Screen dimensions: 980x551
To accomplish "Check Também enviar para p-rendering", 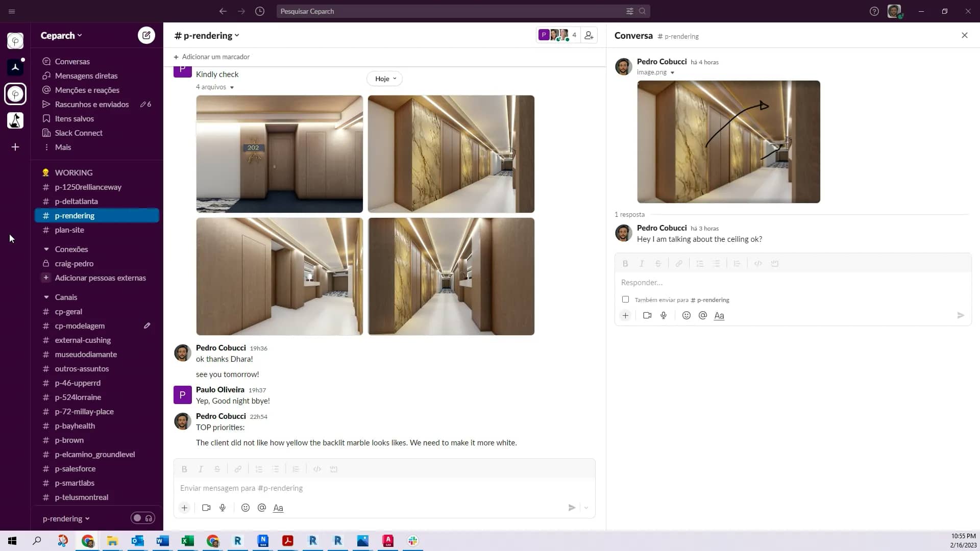I will tap(625, 299).
